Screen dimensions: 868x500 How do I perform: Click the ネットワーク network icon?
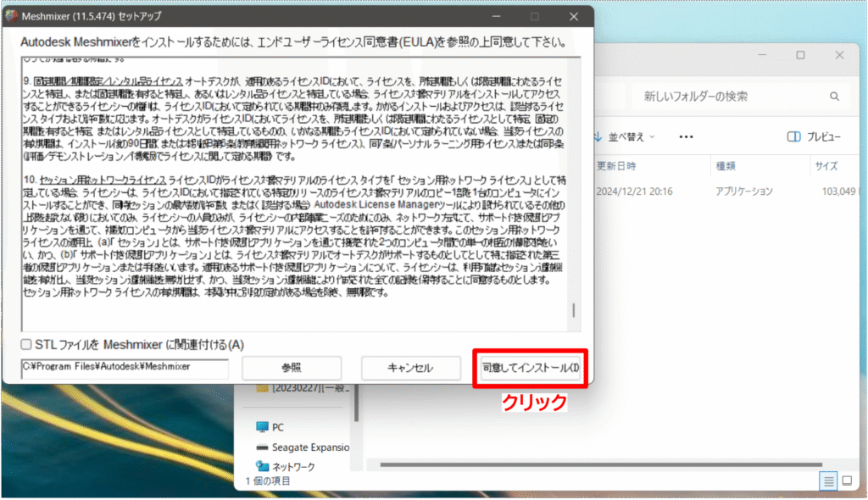(262, 466)
